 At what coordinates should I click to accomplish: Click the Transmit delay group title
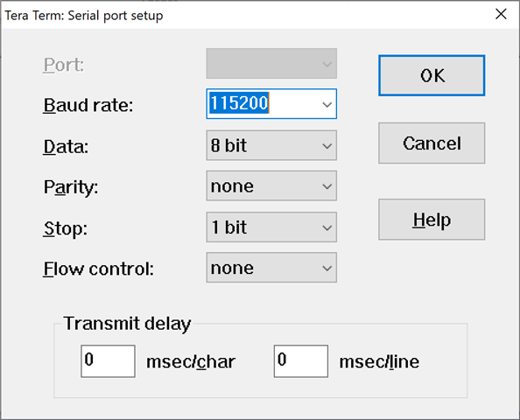(x=127, y=324)
